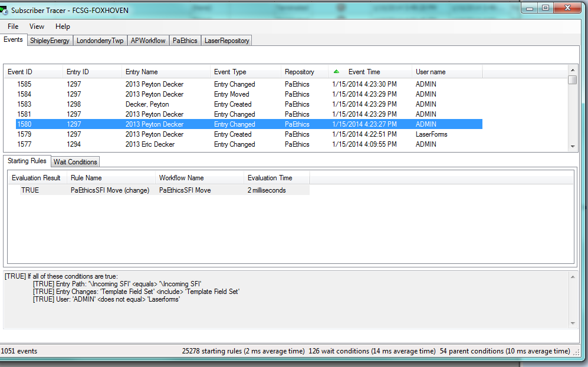
Task: Select the PaEthicsSFI Move (change) rule row
Action: pos(110,190)
